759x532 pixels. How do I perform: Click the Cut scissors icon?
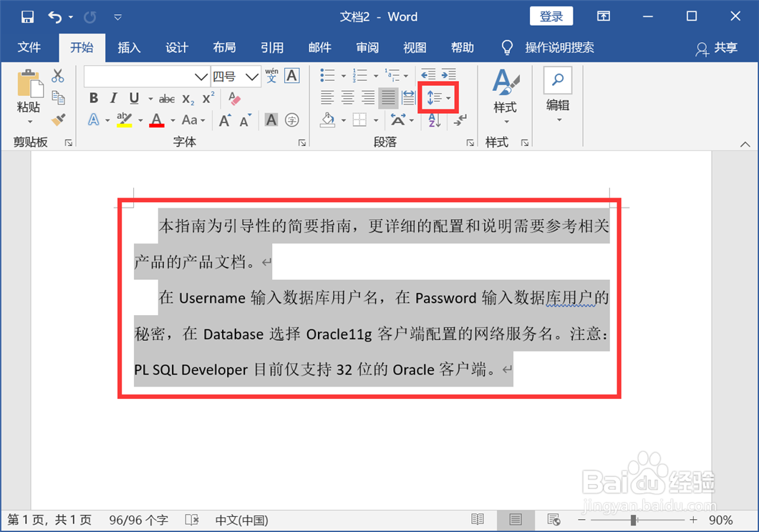[57, 76]
